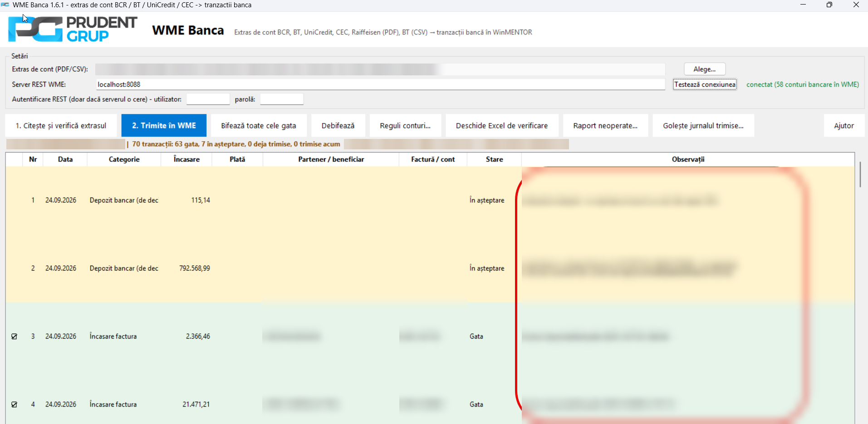Open the Ajutor help button
Viewport: 868px width, 424px height.
pos(844,126)
